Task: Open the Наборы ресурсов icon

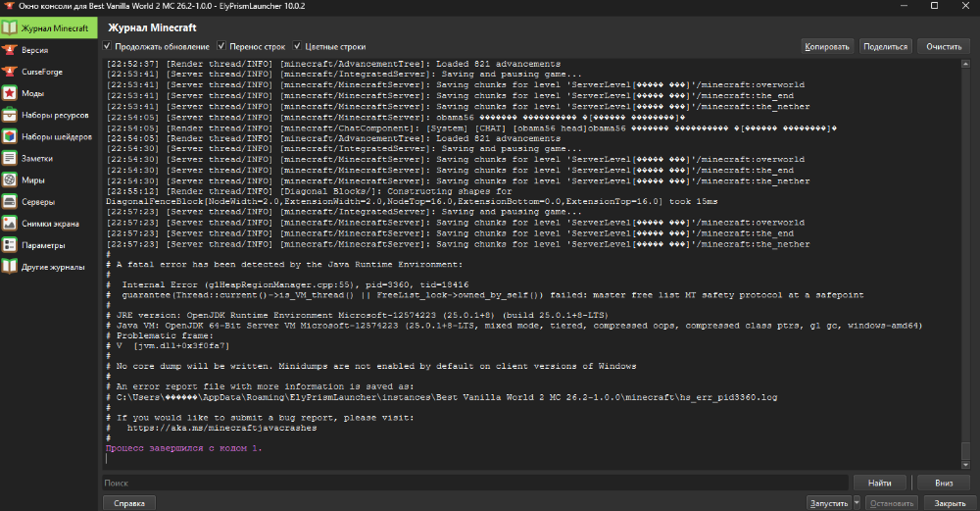Action: pyautogui.click(x=10, y=115)
